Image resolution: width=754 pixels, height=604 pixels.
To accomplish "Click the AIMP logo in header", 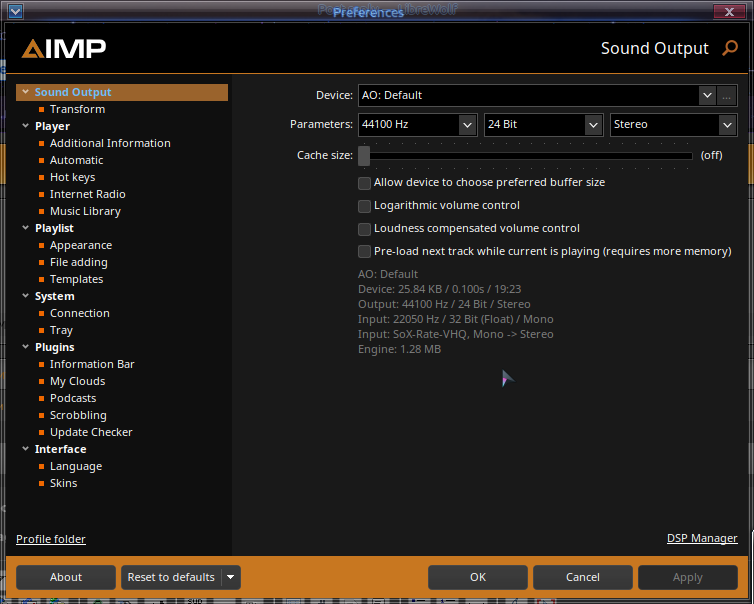I will click(64, 48).
